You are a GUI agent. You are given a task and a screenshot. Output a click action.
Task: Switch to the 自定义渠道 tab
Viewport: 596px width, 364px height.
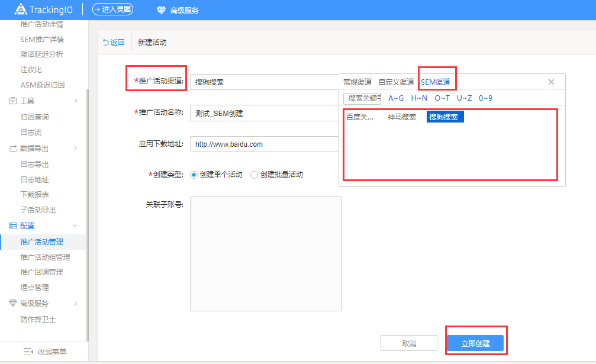pos(396,82)
